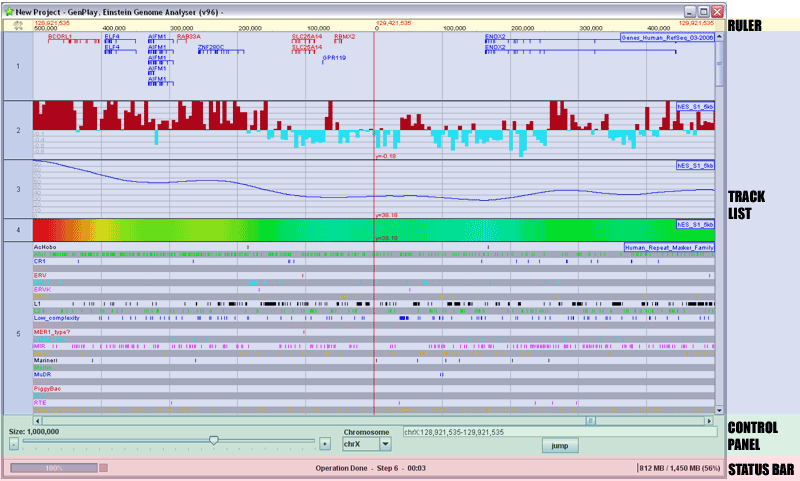Select track 2 handle

17,130
